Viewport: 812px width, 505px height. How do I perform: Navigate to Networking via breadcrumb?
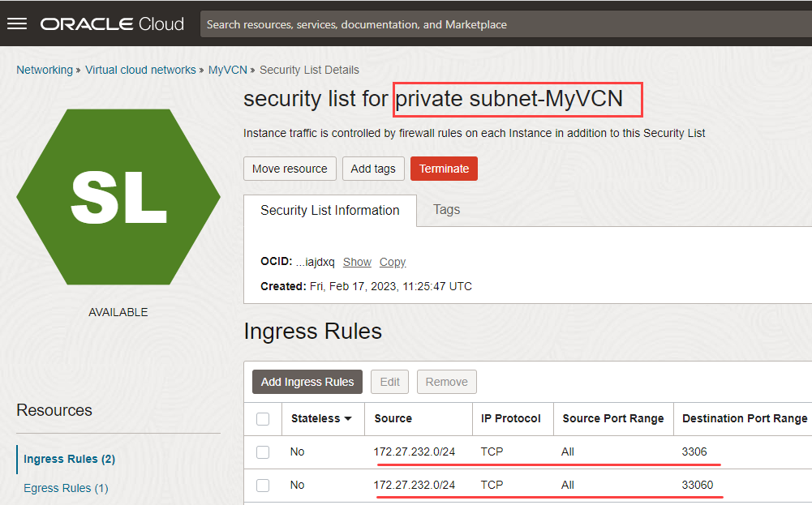tap(45, 70)
